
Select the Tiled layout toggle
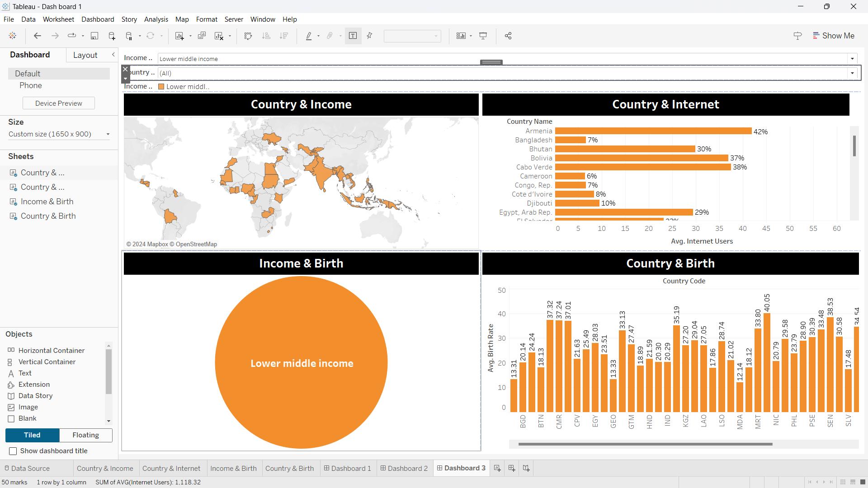[32, 435]
